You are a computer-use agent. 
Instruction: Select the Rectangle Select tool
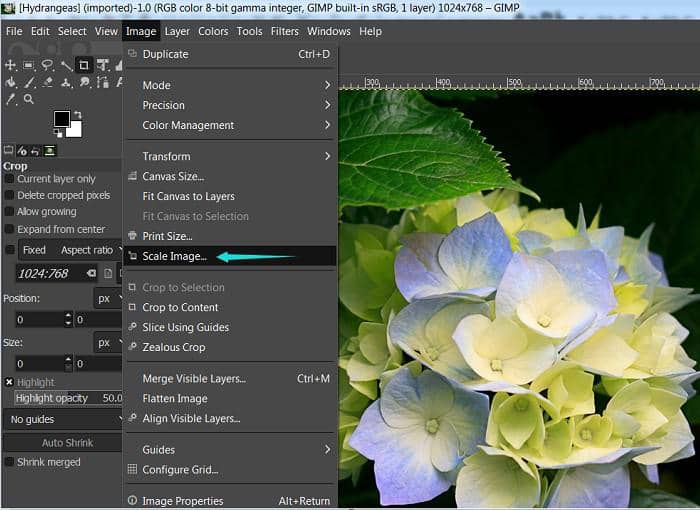pos(29,66)
